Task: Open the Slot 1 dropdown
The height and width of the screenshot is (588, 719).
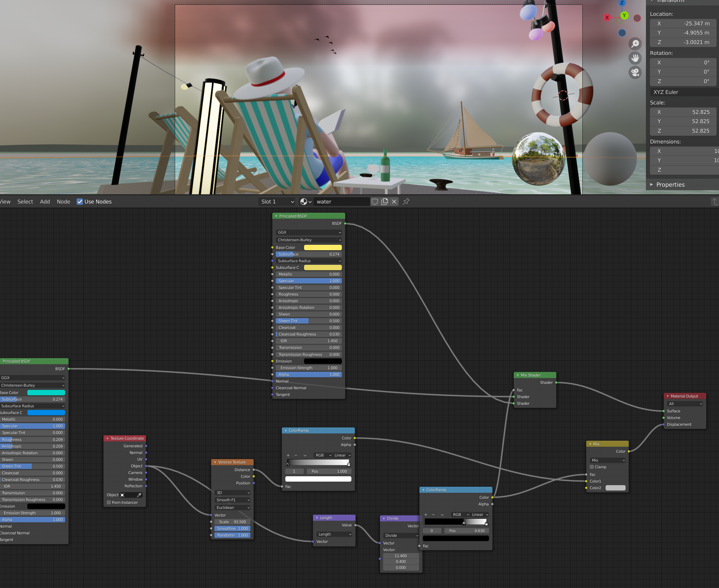Action: tap(277, 202)
